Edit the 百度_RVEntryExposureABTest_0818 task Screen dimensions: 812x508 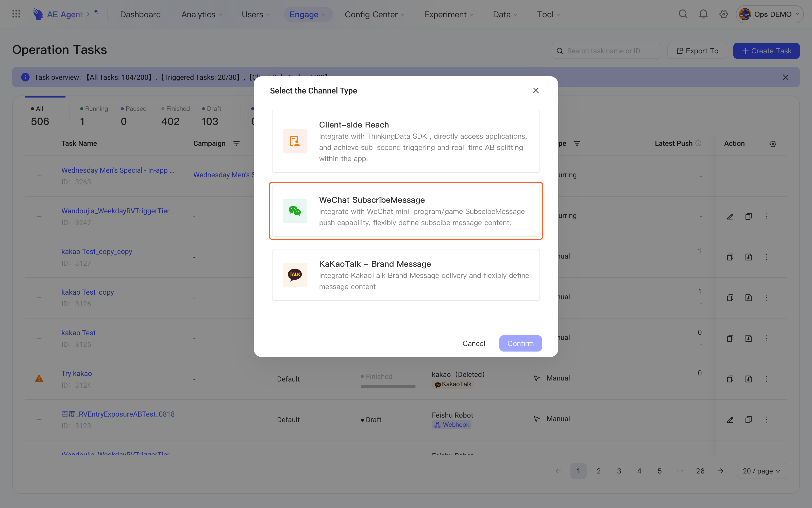[730, 420]
